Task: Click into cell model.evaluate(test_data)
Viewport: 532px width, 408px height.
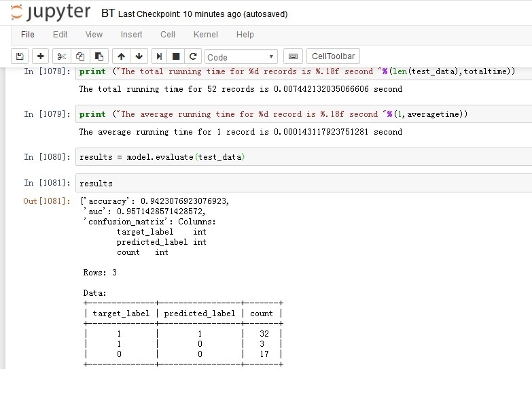Action: tap(304, 157)
